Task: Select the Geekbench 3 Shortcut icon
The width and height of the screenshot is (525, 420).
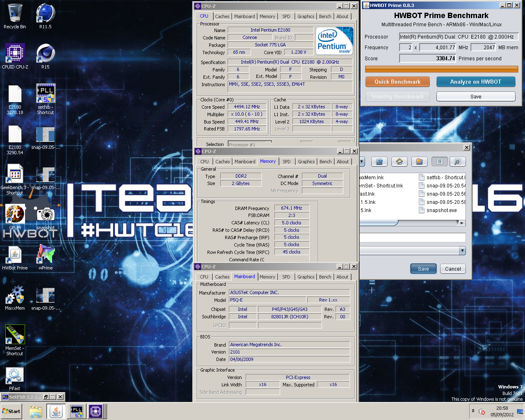Action: click(15, 179)
